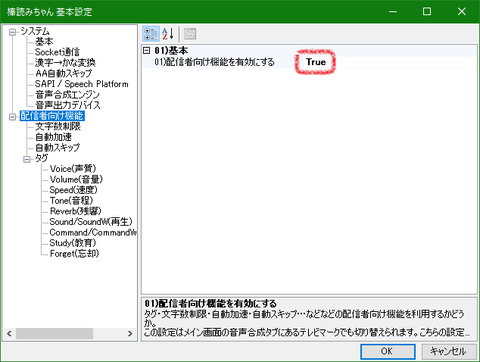Click the tree horizontal scrollbar thumb
480x362 pixels.
54,333
